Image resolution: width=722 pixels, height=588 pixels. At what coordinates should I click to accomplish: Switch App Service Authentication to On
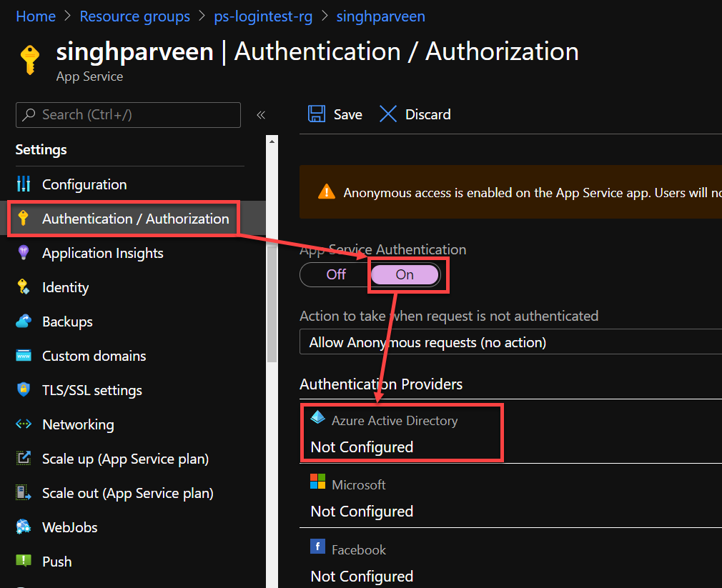[x=405, y=274]
